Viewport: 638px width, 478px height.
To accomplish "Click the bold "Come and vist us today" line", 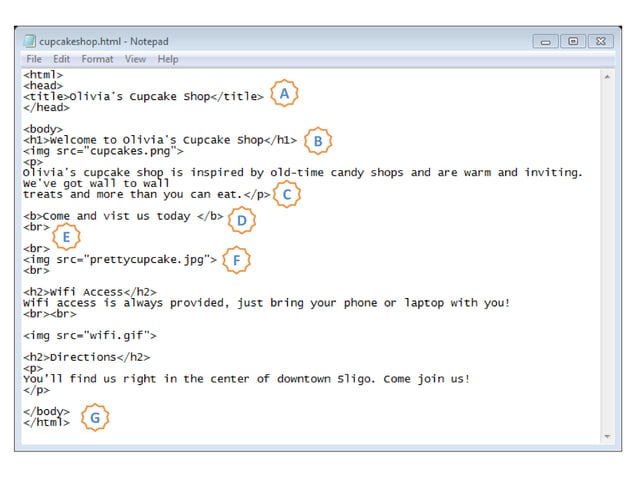I will click(123, 216).
